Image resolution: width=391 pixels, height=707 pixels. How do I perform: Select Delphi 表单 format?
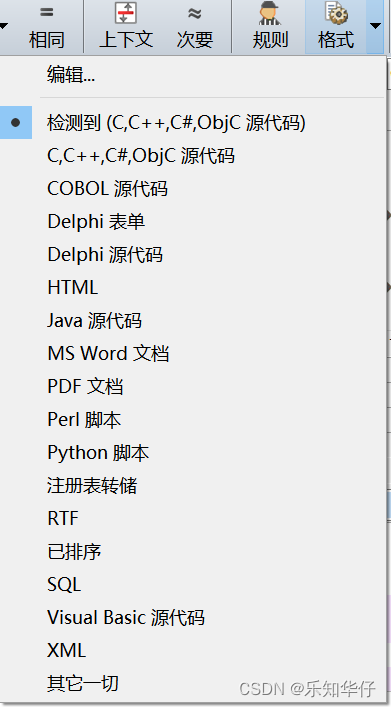pyautogui.click(x=96, y=221)
